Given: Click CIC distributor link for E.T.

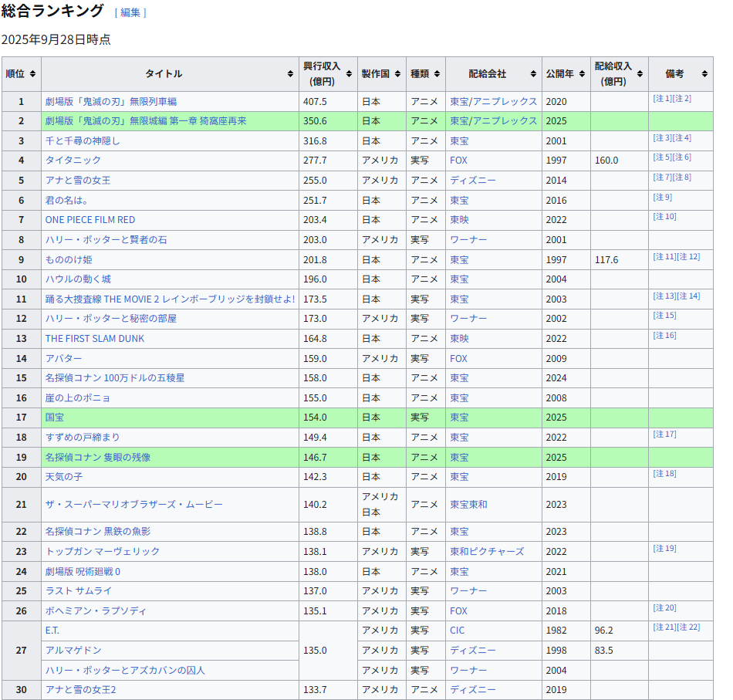Looking at the screenshot, I should click(458, 631).
